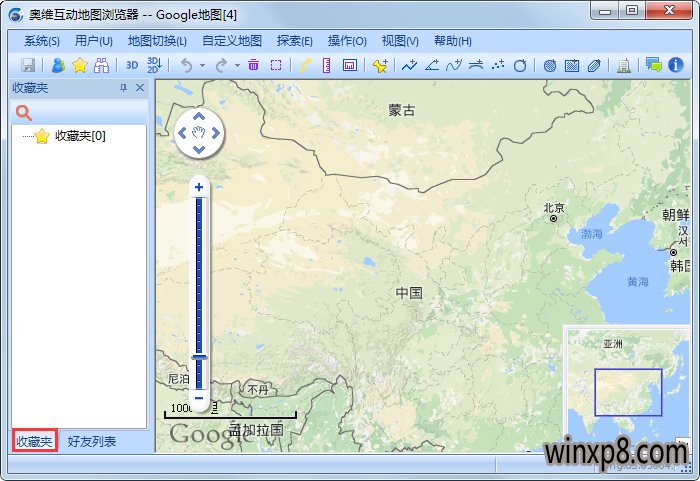Click the 蒙古 label on map
The image size is (700, 481).
tap(402, 110)
